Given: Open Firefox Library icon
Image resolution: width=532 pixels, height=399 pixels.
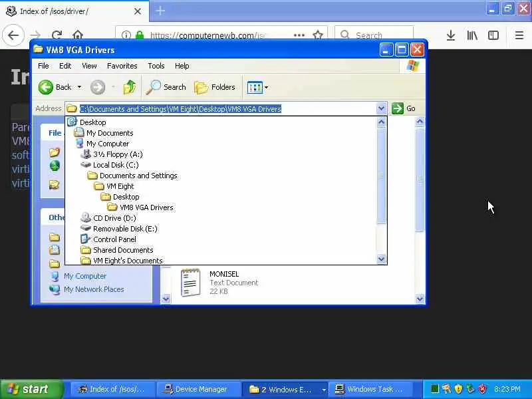Looking at the screenshot, I should point(472,35).
